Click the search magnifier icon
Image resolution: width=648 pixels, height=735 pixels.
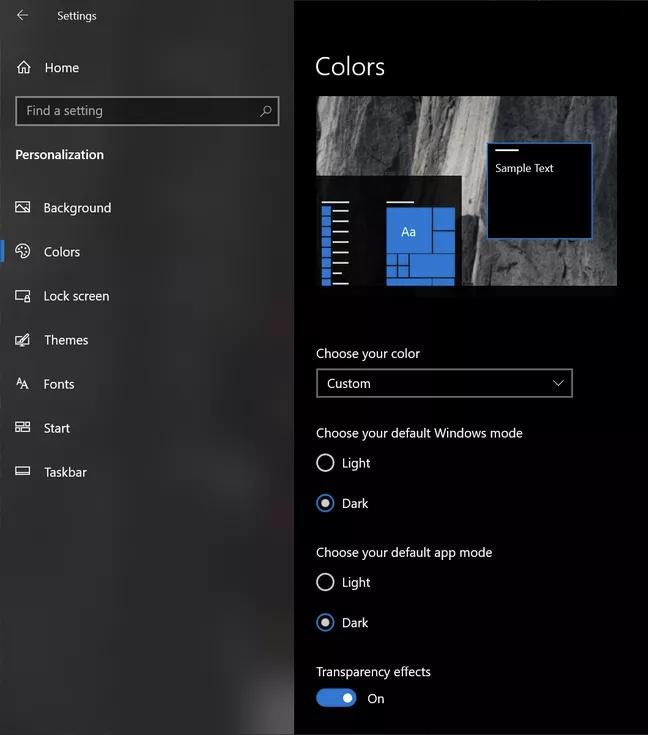tap(266, 111)
